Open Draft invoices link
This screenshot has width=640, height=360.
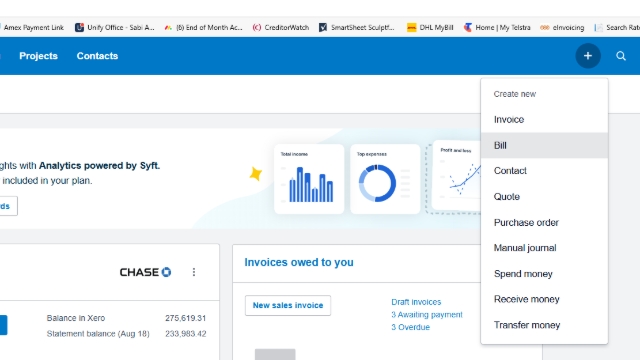[416, 302]
